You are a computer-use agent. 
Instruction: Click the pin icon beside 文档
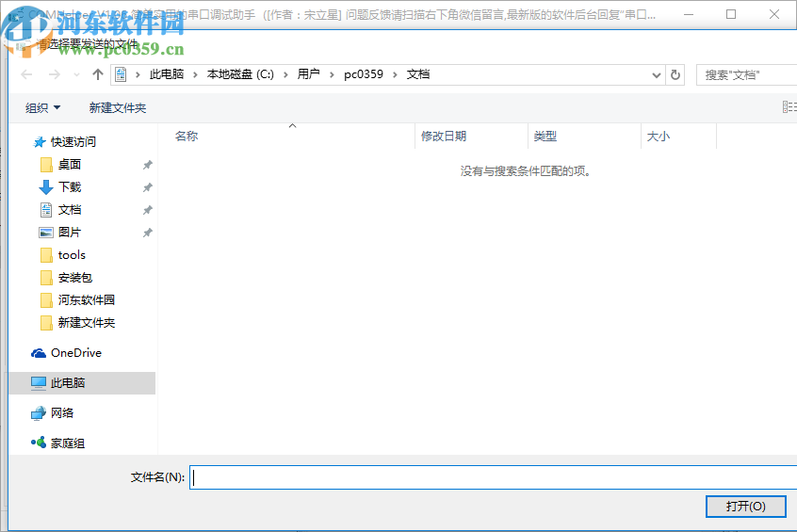pos(147,210)
